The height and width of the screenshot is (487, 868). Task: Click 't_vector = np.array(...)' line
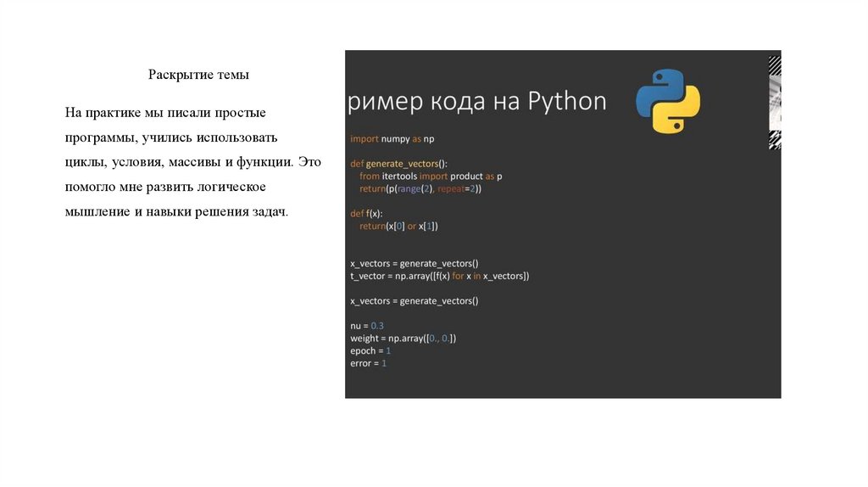[x=440, y=276]
